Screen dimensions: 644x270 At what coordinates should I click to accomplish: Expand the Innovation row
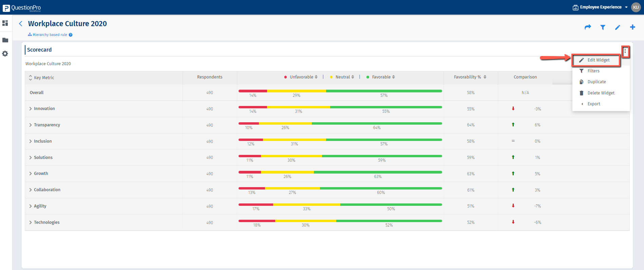coord(31,109)
